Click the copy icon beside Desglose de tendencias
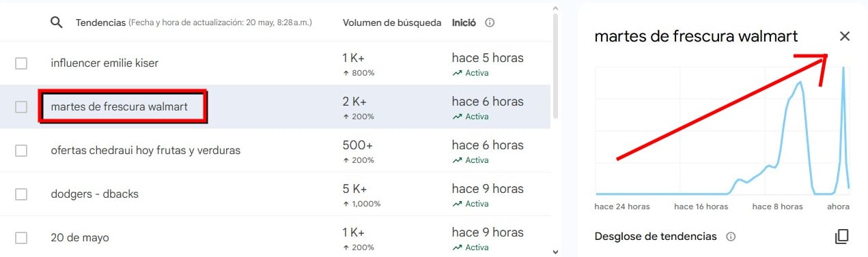868x257 pixels. point(841,237)
